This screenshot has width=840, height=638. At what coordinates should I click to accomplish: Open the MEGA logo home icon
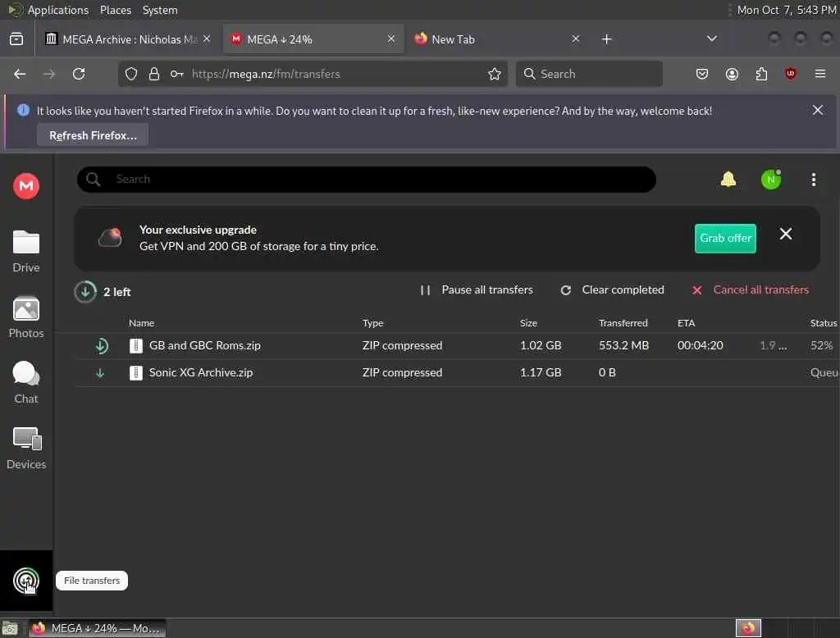(x=25, y=186)
